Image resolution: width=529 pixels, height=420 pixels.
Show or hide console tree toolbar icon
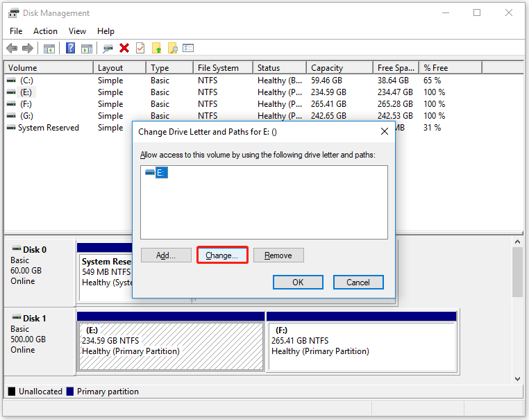[x=49, y=49]
